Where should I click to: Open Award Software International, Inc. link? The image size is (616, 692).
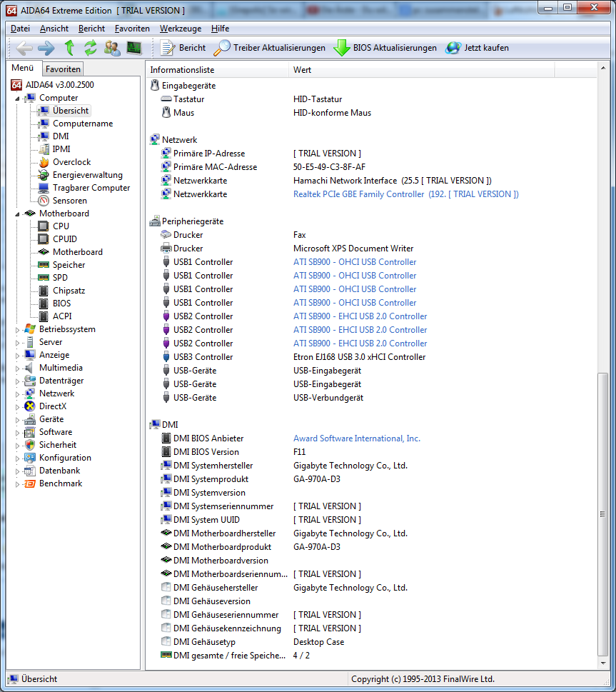click(x=357, y=438)
